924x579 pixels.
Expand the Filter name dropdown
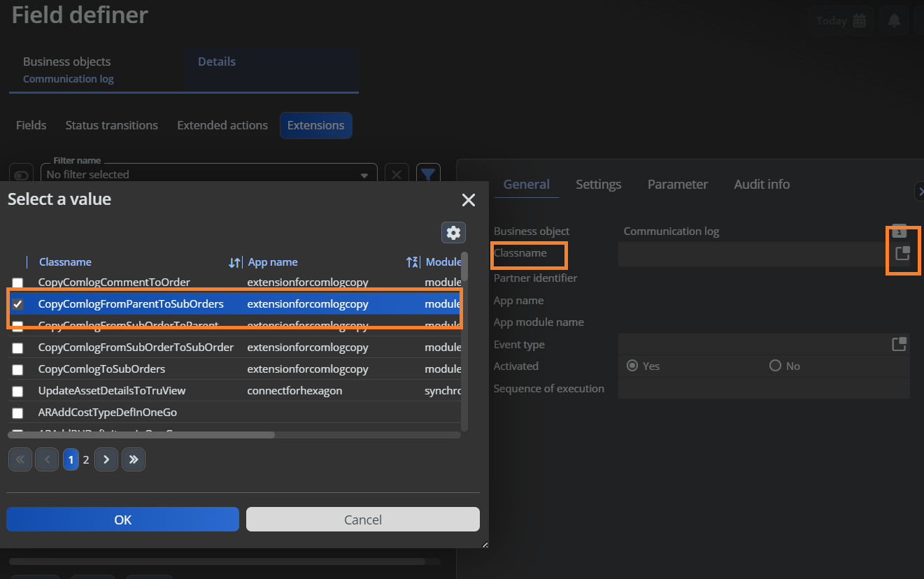tap(364, 175)
